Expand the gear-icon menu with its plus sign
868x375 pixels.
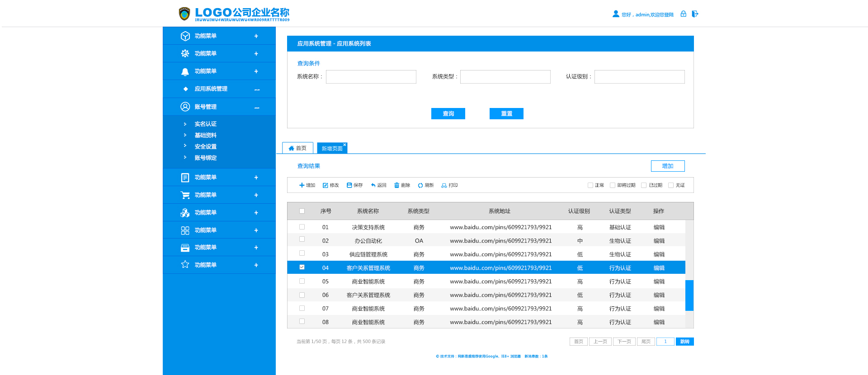coord(256,54)
